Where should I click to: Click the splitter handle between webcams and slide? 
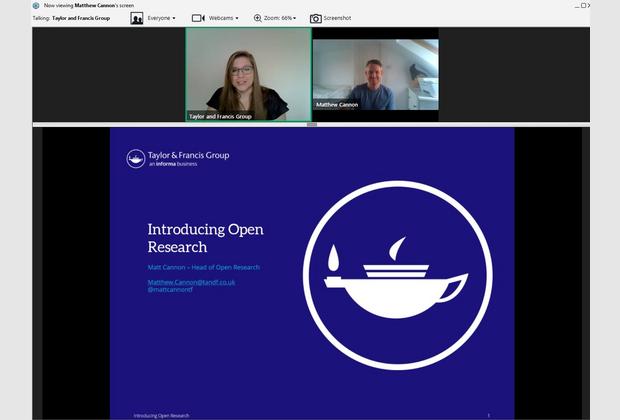tap(312, 125)
